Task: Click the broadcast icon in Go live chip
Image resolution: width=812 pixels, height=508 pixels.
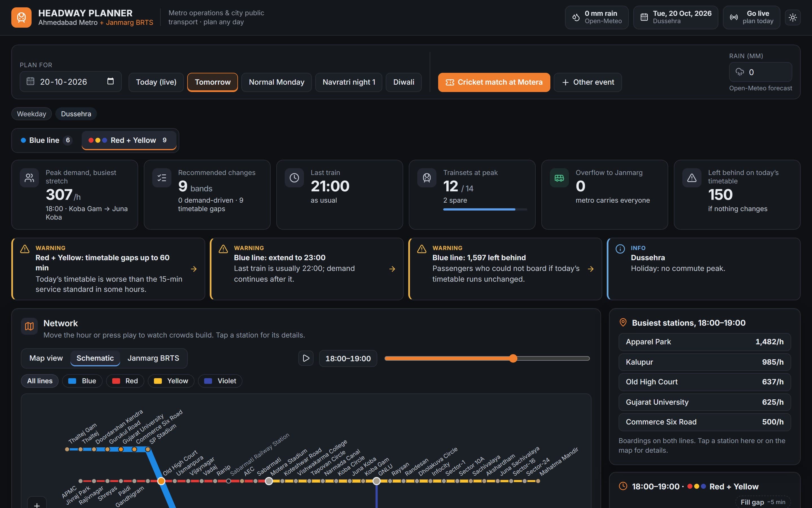Action: (734, 17)
